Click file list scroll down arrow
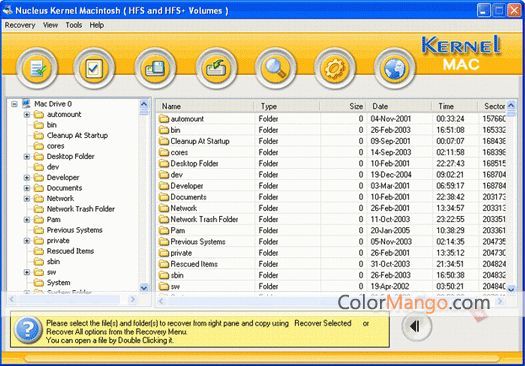Screen dimensions: 525x366 tap(511, 288)
